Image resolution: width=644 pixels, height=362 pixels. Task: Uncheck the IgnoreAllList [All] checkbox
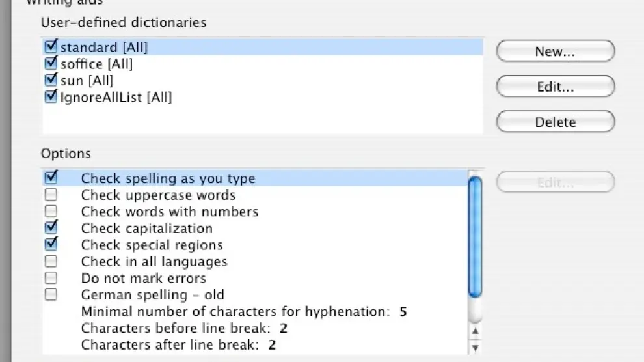pyautogui.click(x=51, y=98)
